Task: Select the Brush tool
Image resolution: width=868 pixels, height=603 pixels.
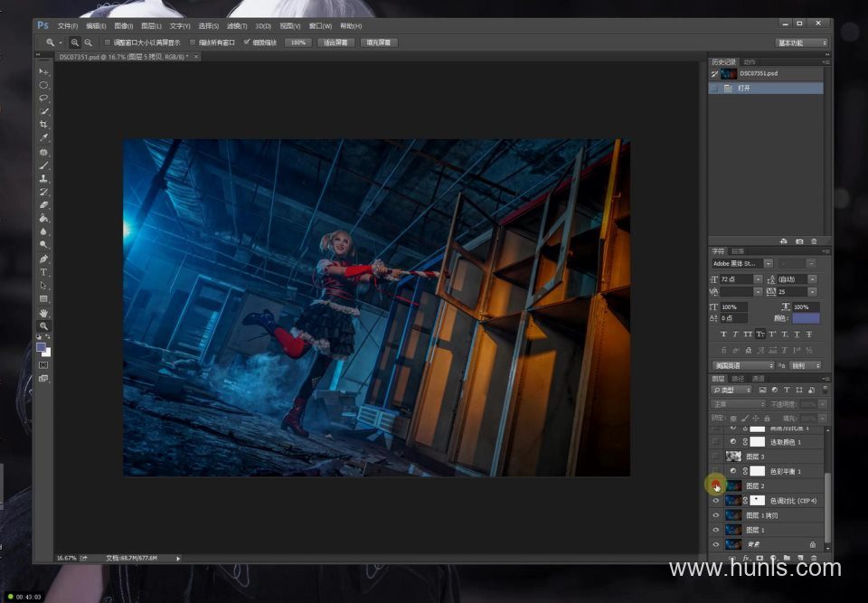Action: 43,165
